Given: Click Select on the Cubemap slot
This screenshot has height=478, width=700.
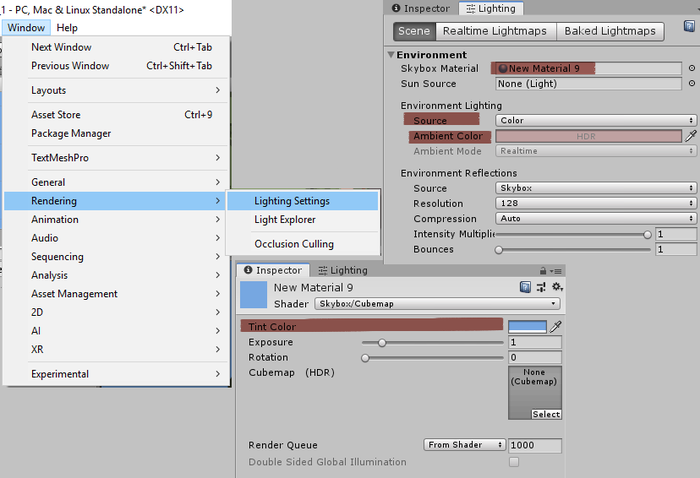Looking at the screenshot, I should (x=545, y=414).
